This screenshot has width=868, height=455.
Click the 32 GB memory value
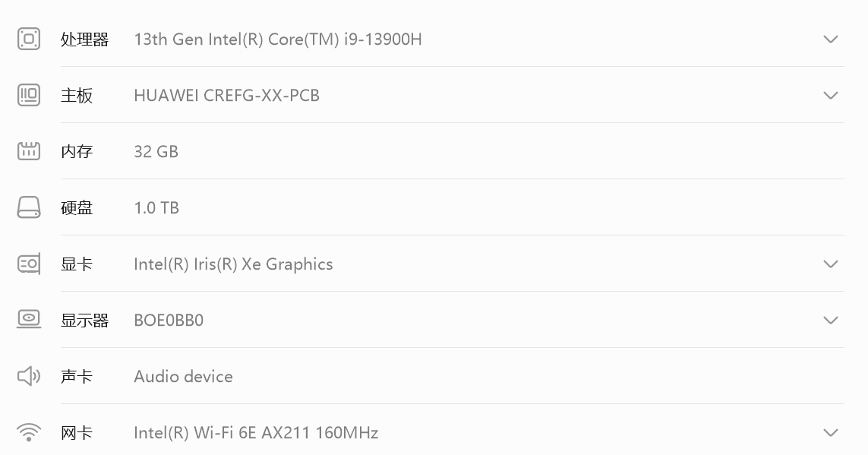[x=156, y=151]
